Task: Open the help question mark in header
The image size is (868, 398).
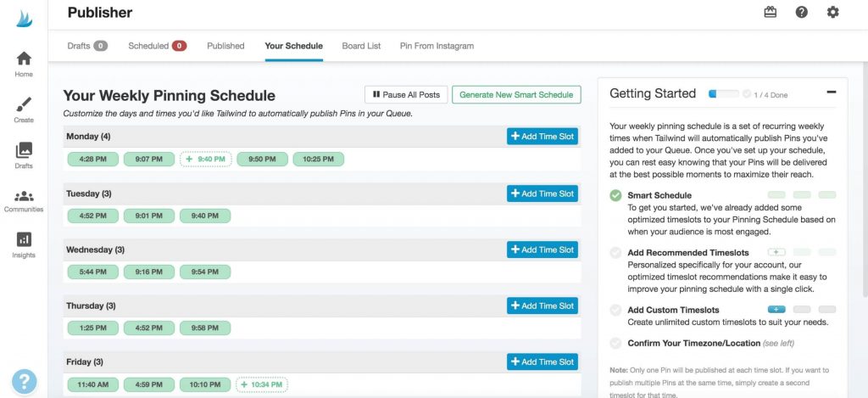Action: [801, 12]
